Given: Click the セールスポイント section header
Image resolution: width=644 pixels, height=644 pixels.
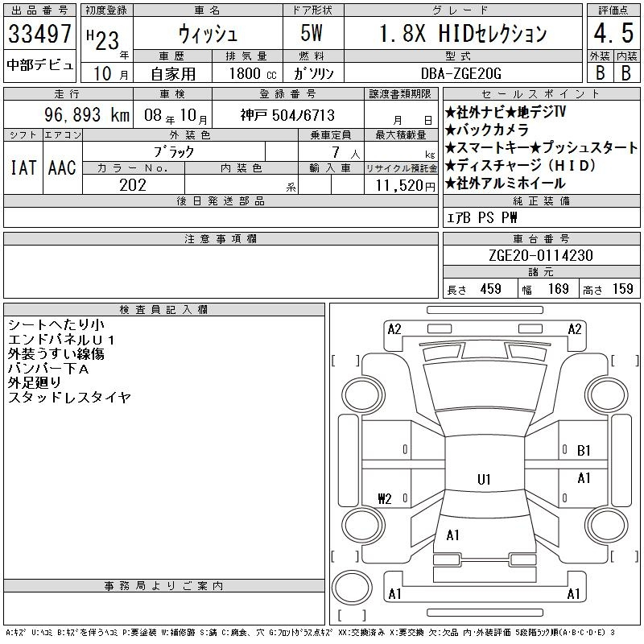Looking at the screenshot, I should click(x=541, y=93).
